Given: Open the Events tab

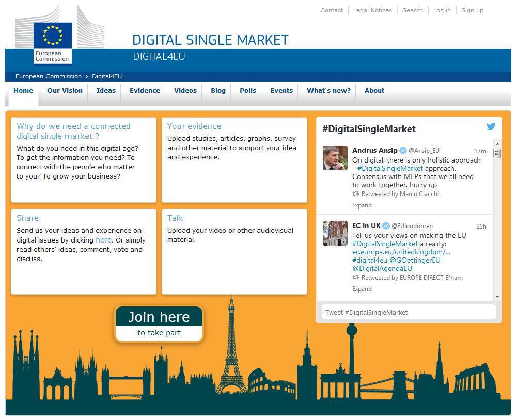Looking at the screenshot, I should coord(281,91).
